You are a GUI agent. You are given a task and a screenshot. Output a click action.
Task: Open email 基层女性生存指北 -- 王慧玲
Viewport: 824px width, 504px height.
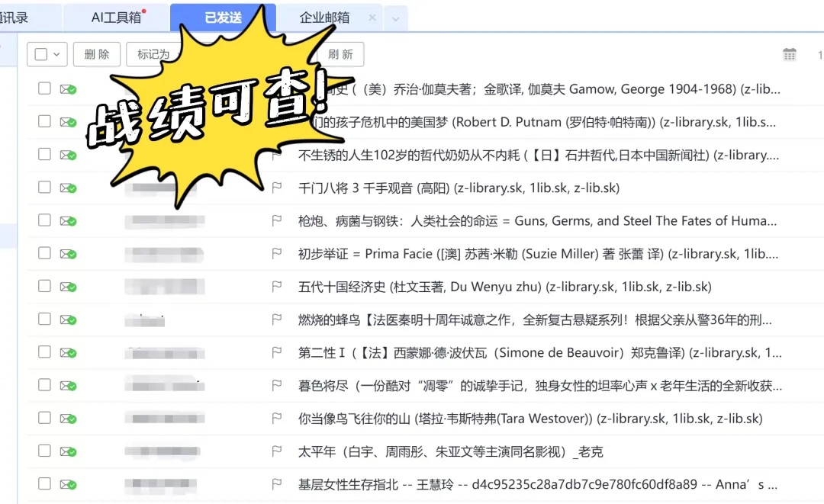(x=538, y=485)
